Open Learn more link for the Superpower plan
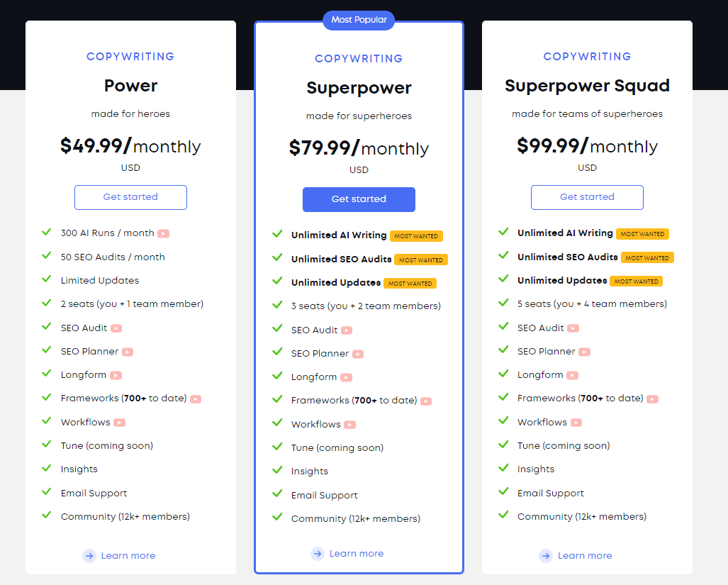Image resolution: width=728 pixels, height=585 pixels. coord(357,553)
